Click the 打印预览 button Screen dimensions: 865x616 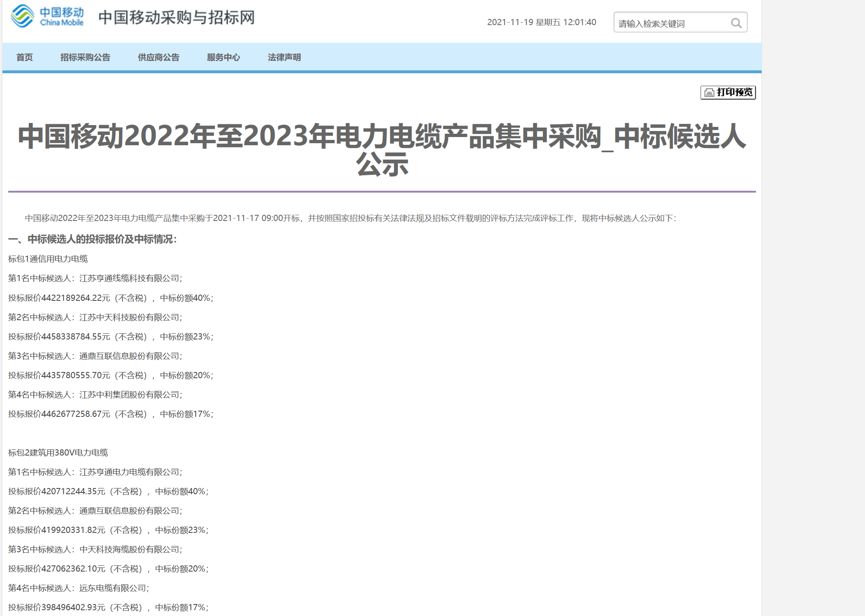728,92
